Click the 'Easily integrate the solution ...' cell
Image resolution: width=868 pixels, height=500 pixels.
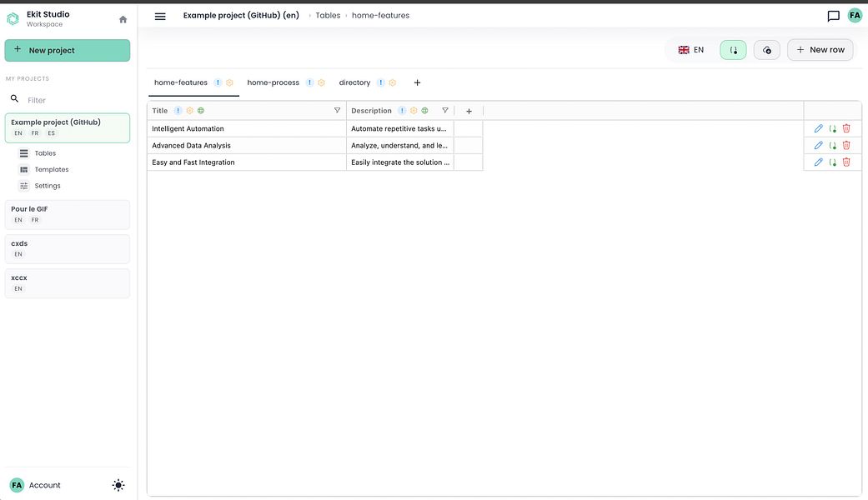[x=400, y=162]
